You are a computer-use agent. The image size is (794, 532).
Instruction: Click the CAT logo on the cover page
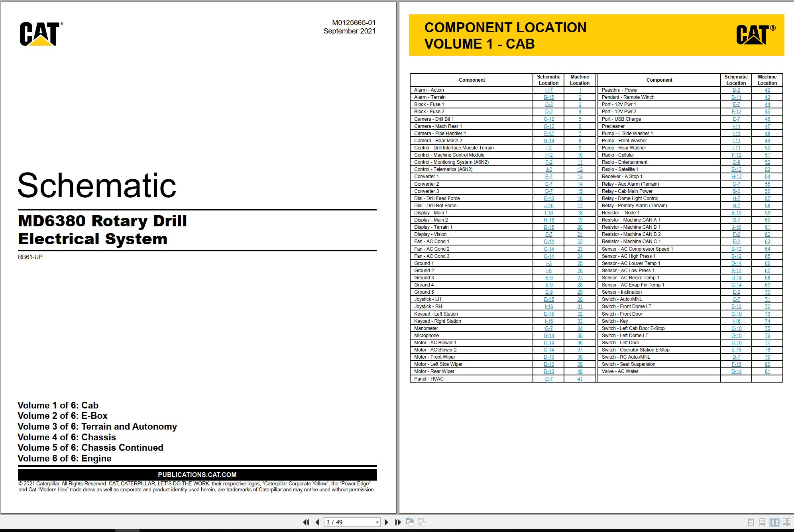click(x=41, y=34)
